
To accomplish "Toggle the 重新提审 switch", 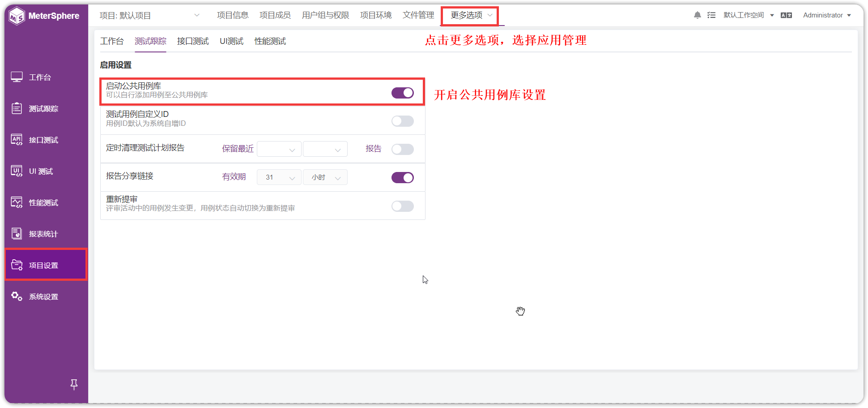I will tap(403, 206).
